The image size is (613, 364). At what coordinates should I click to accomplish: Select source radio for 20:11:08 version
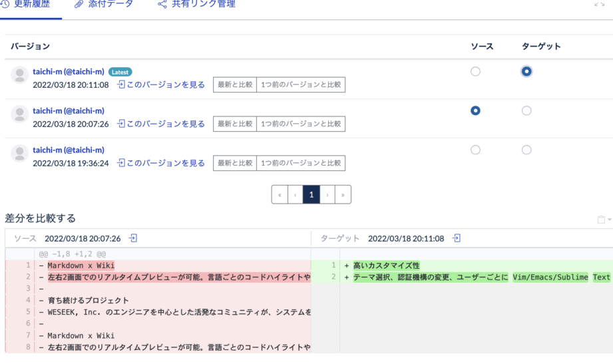(x=475, y=72)
